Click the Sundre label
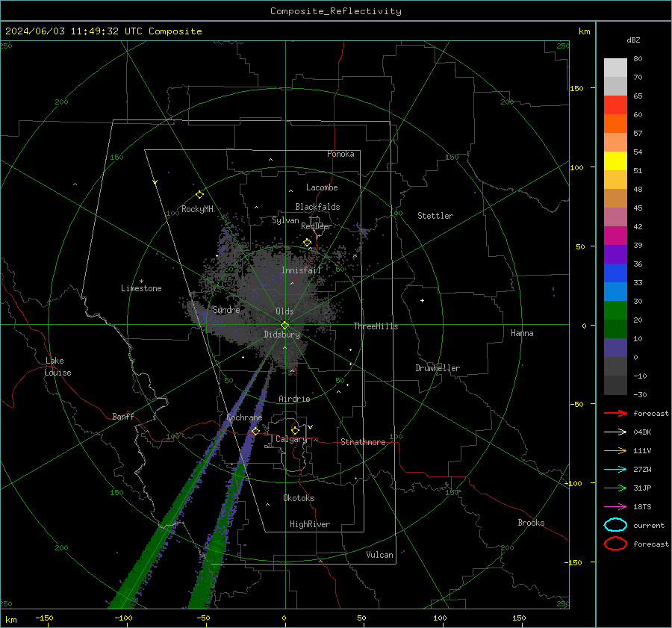Image resolution: width=672 pixels, height=628 pixels. (226, 310)
